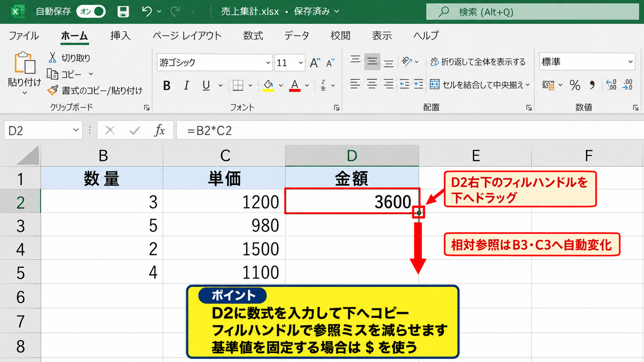Click the Orientation text angle icon
The image size is (644, 362).
407,62
